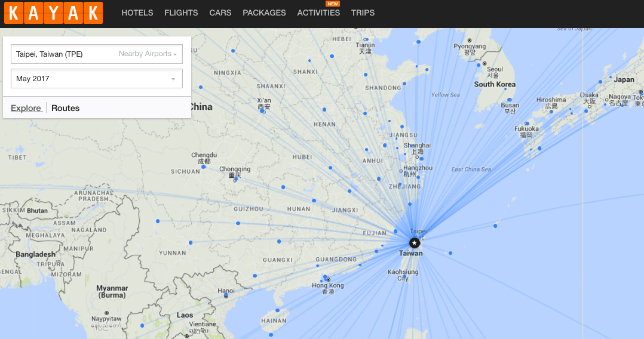Select the Chengdu destination dot on map
This screenshot has height=339, width=644.
[204, 167]
